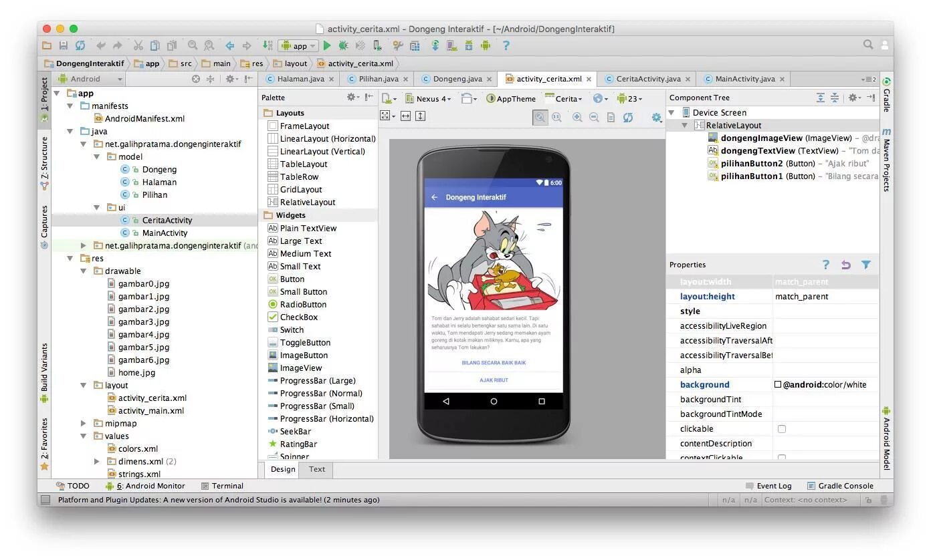Viewport: 931px width, 560px height.
Task: Zoom out on the design preview
Action: (594, 117)
